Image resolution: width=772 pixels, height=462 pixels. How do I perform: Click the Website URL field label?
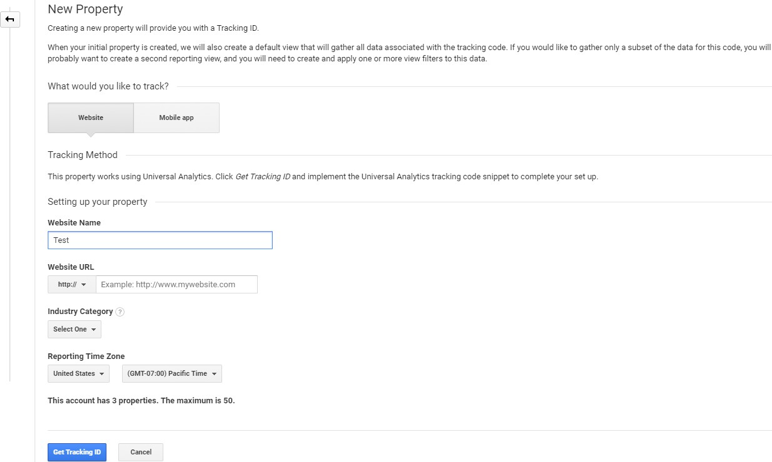click(71, 267)
